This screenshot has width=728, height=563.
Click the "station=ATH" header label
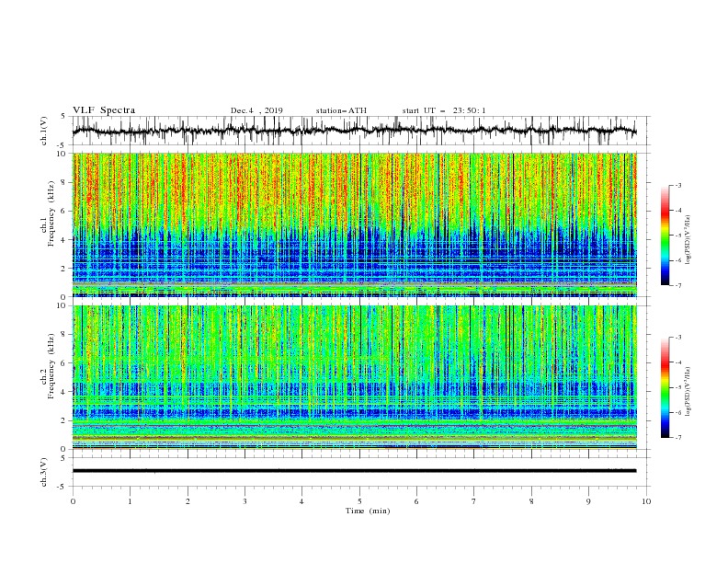[341, 110]
